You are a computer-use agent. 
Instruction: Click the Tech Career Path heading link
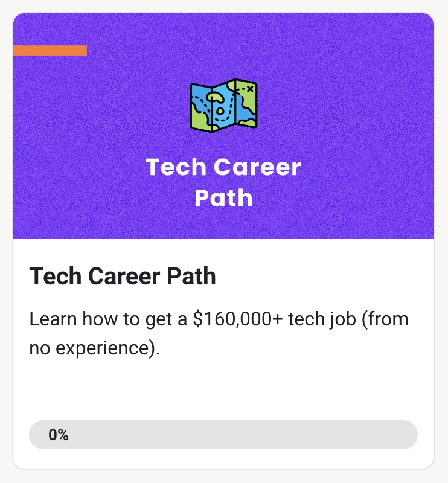click(124, 276)
